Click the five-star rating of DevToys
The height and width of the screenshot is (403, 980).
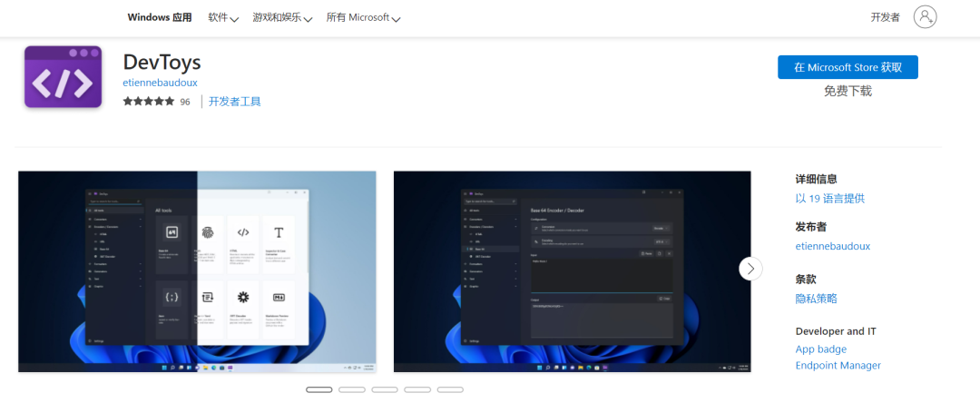tap(149, 102)
